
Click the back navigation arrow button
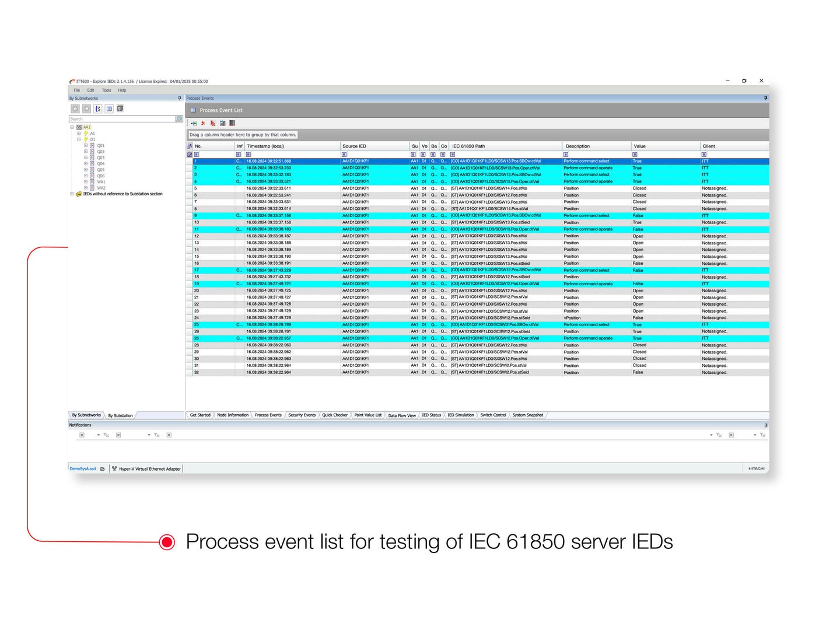point(75,108)
